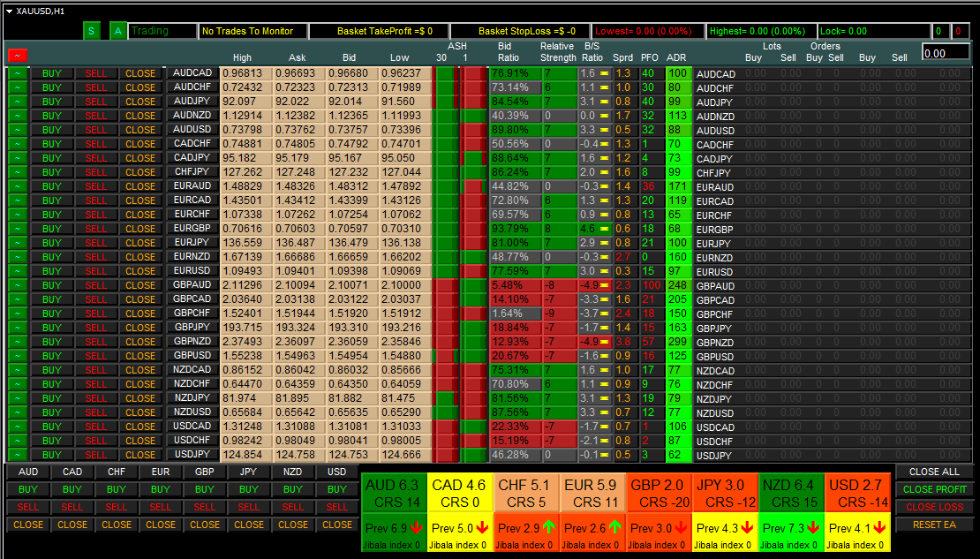Click the Trading status field
This screenshot has height=559, width=980.
click(162, 31)
